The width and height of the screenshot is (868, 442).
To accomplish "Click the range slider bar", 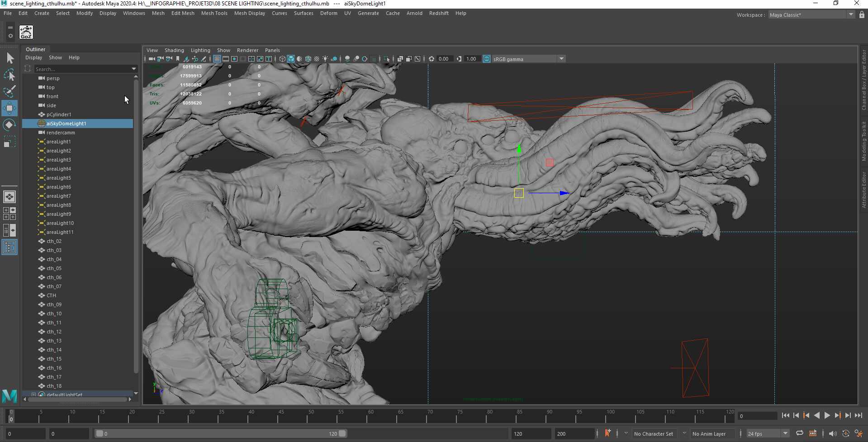I will [221, 433].
